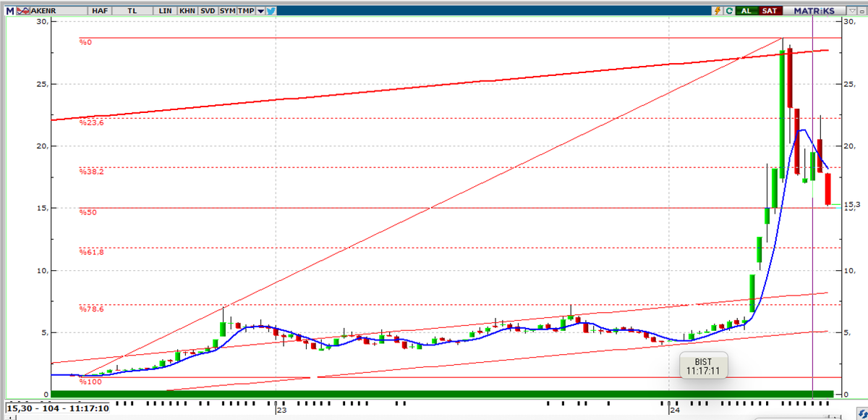Viewport: 868px width, 420px height.
Task: Click the %0 Fibonacci level label
Action: [x=85, y=42]
